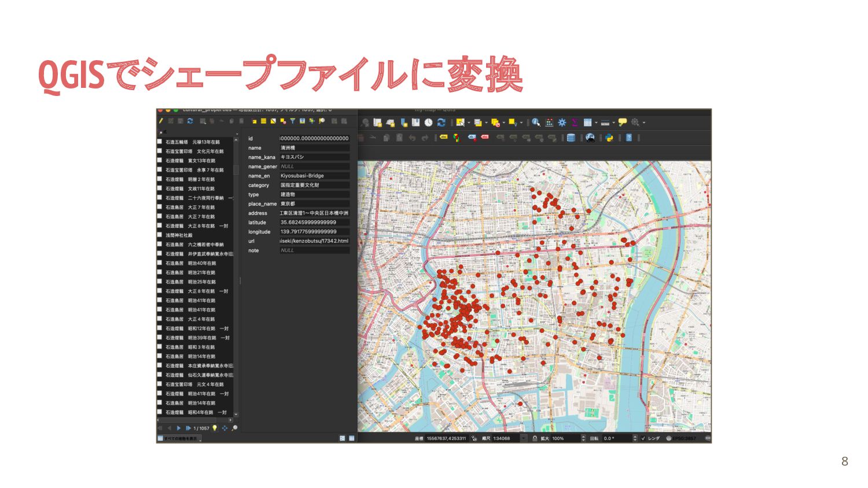Toggle editing mode pencil in attribute table
This screenshot has height=488, width=868.
161,121
